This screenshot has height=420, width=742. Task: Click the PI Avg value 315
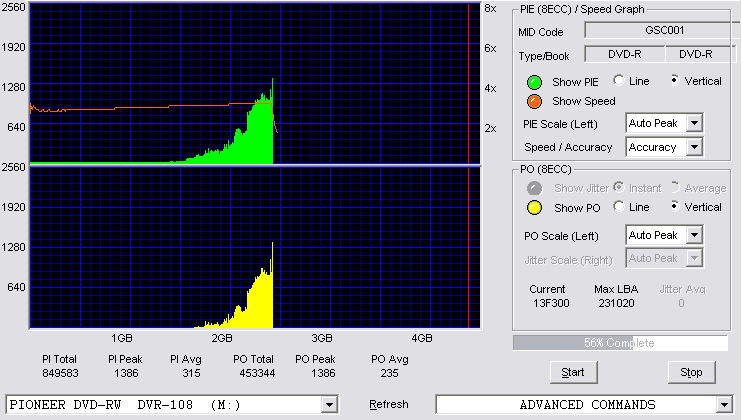(191, 374)
